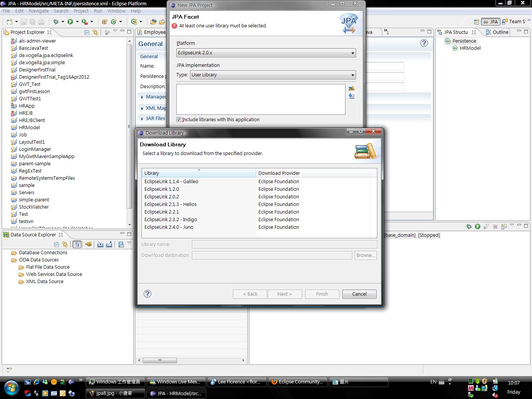
Task: Click the External Tools run icon
Action: (85, 22)
